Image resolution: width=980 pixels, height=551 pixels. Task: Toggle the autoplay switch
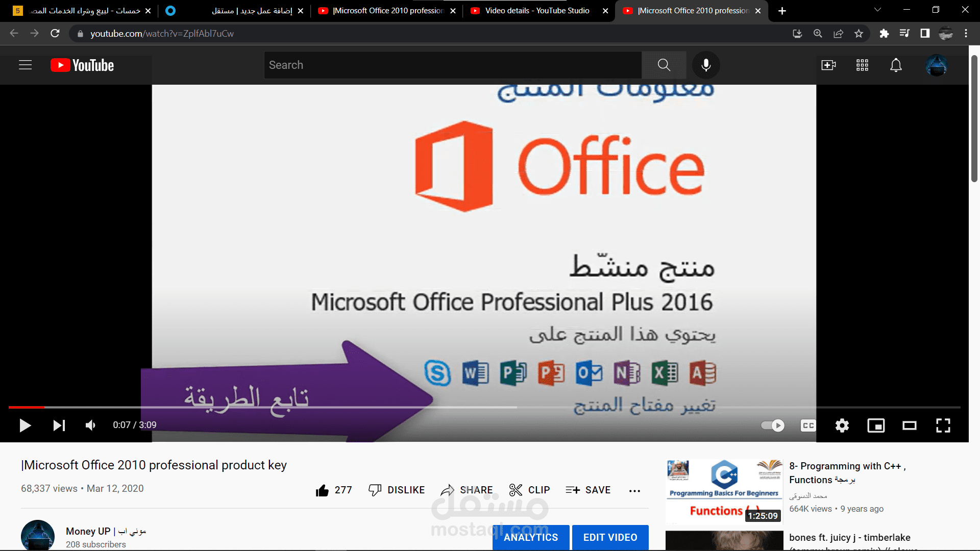(x=773, y=424)
